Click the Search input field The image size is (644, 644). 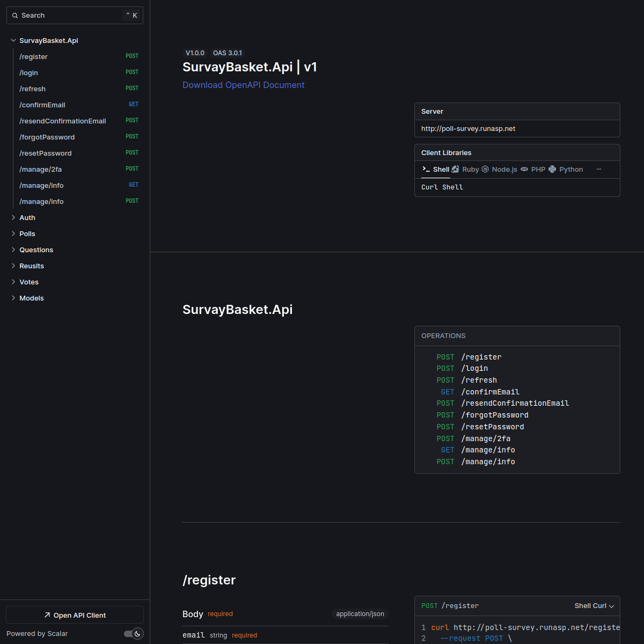click(x=75, y=16)
